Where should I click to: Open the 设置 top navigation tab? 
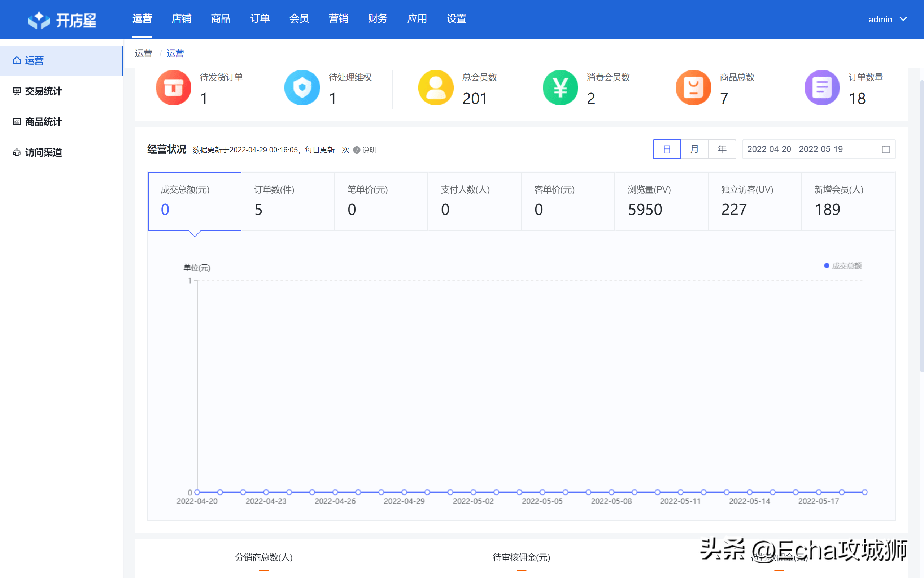456,19
